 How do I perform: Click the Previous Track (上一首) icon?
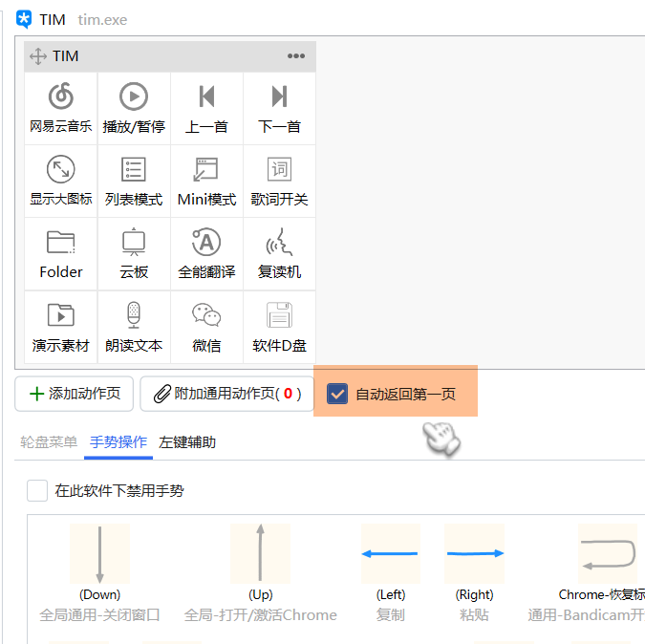click(206, 97)
